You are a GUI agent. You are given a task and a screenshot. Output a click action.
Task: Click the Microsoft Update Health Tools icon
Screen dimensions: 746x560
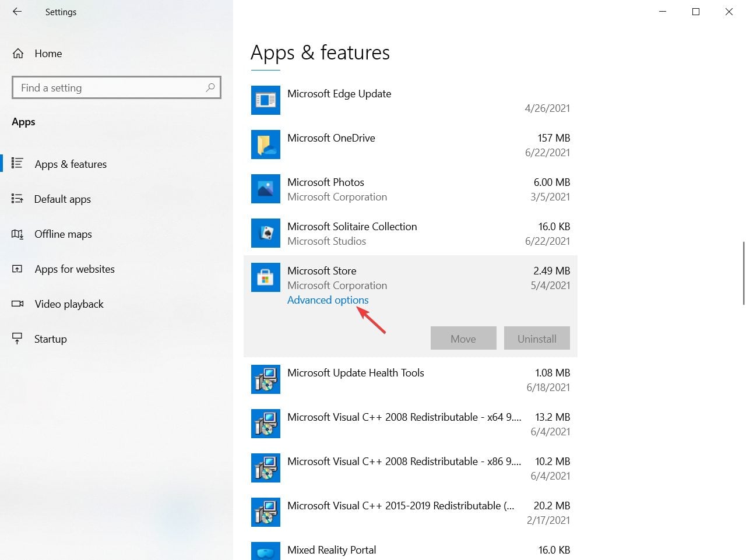[x=265, y=379]
